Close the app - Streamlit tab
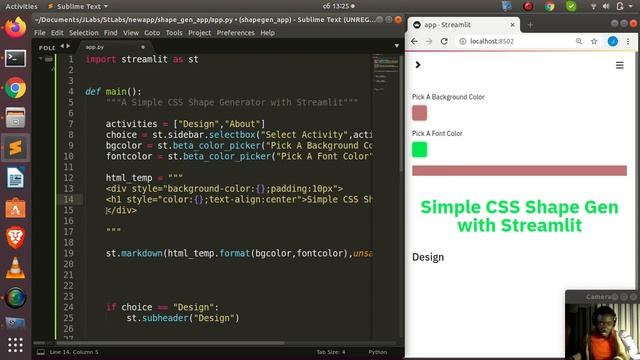This screenshot has height=360, width=640. click(x=512, y=25)
